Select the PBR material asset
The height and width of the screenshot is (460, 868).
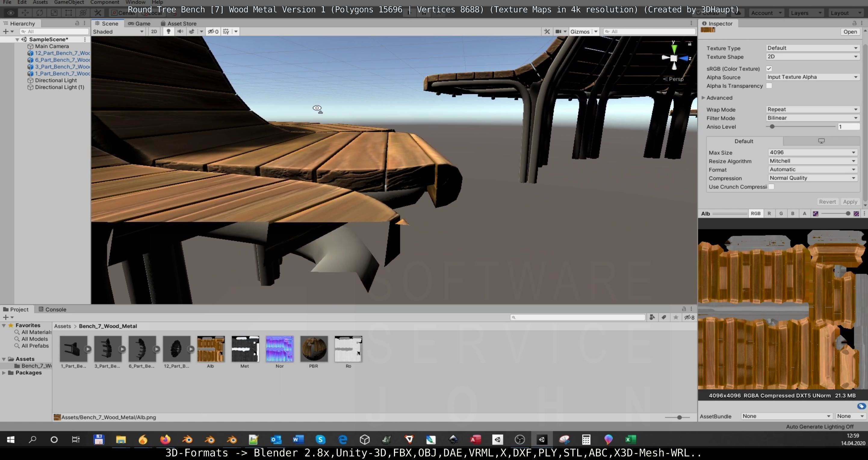(x=314, y=349)
